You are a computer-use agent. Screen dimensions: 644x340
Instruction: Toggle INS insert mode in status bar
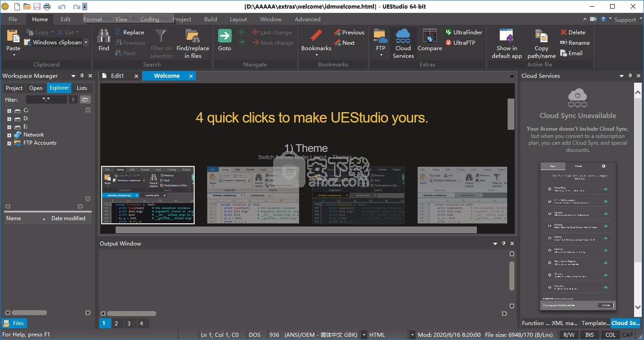[x=589, y=335]
